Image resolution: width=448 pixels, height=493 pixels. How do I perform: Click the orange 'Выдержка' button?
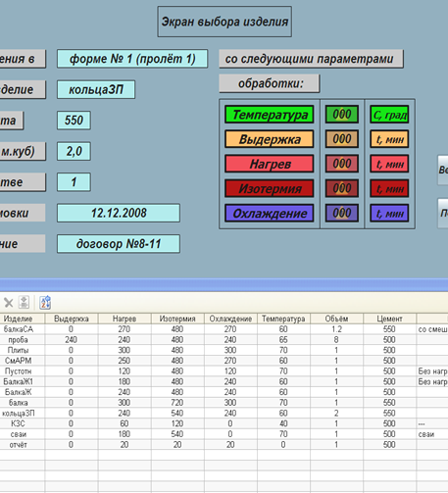pos(270,139)
